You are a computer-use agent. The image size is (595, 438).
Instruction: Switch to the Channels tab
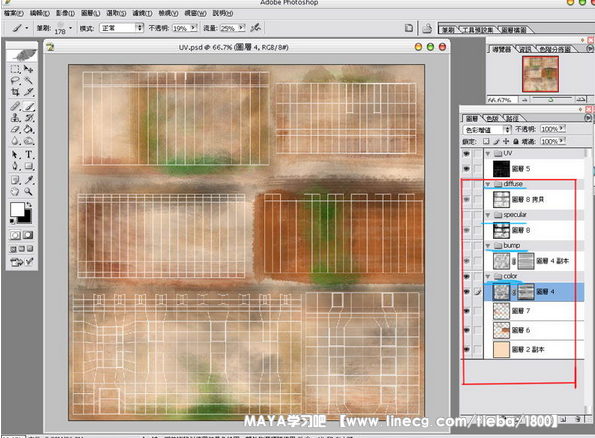click(x=492, y=118)
